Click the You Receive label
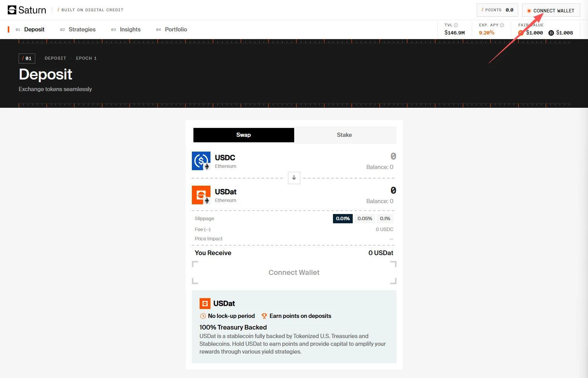This screenshot has width=588, height=378. point(213,253)
